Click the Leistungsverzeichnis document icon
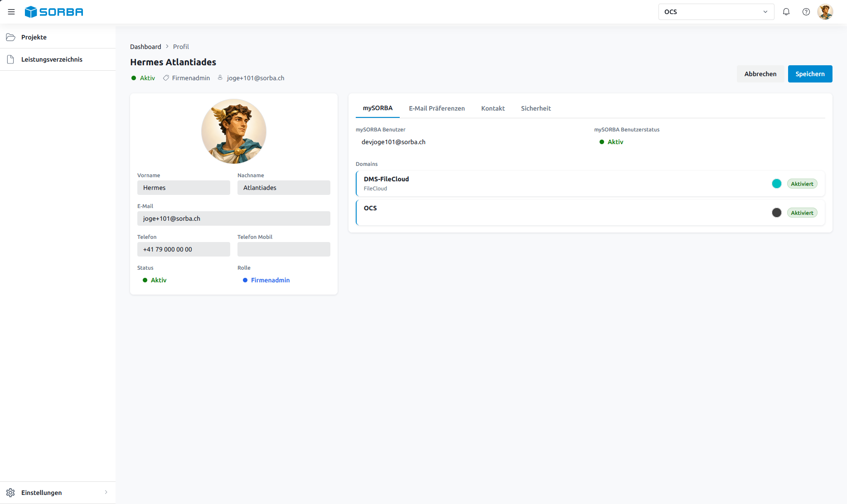The image size is (847, 504). [10, 59]
